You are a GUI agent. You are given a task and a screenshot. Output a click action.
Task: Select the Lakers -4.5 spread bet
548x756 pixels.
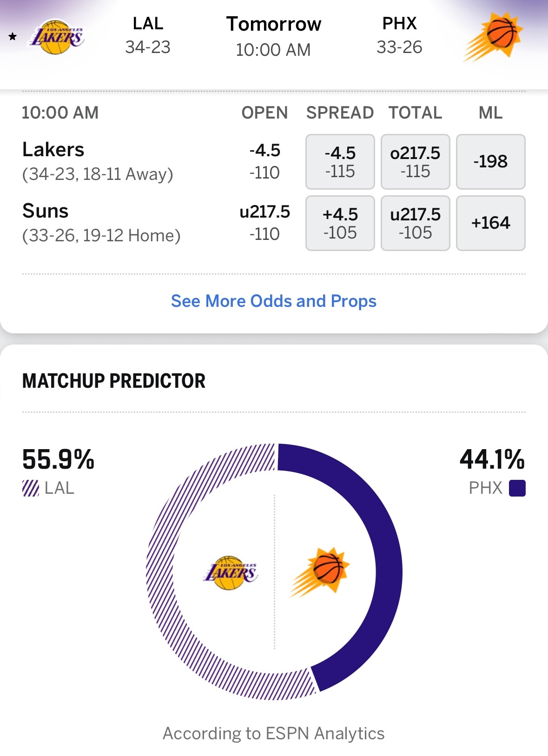pos(340,162)
